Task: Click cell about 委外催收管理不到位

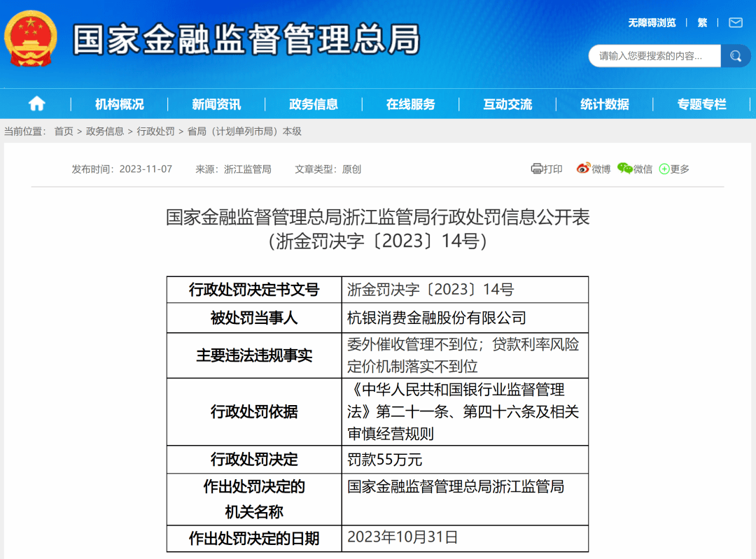Action: (x=465, y=355)
